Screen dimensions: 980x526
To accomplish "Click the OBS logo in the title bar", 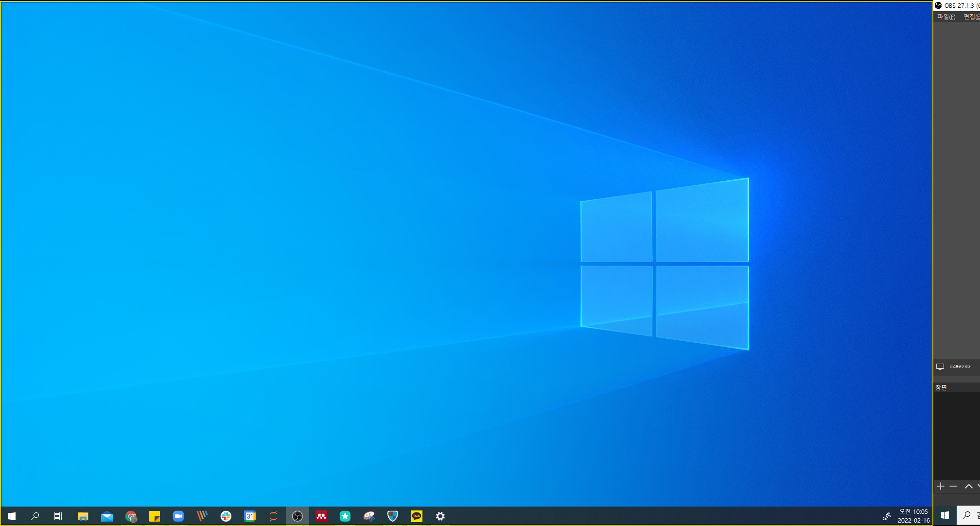I will coord(938,5).
